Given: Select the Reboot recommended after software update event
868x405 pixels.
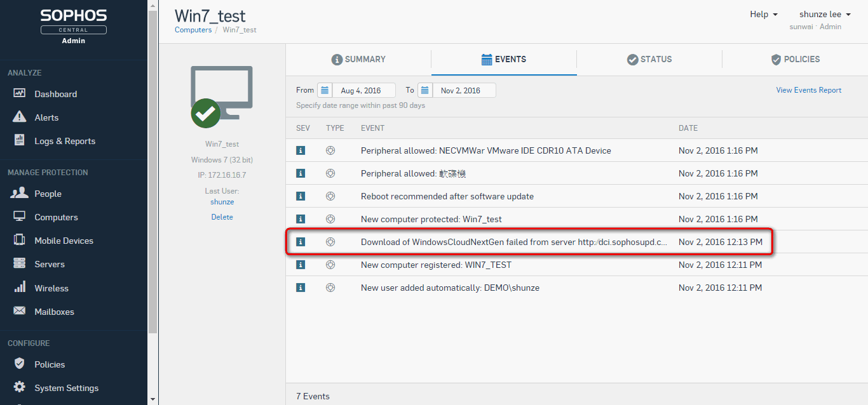Looking at the screenshot, I should click(447, 196).
